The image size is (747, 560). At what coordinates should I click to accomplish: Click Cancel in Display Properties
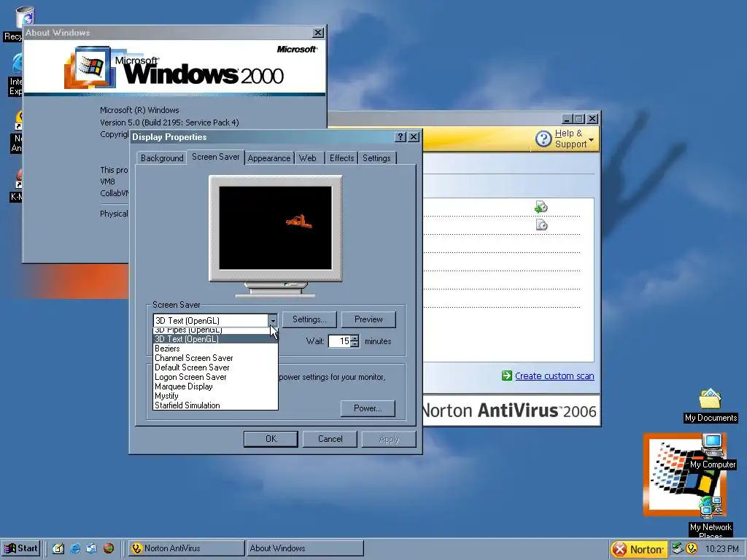[x=330, y=439]
